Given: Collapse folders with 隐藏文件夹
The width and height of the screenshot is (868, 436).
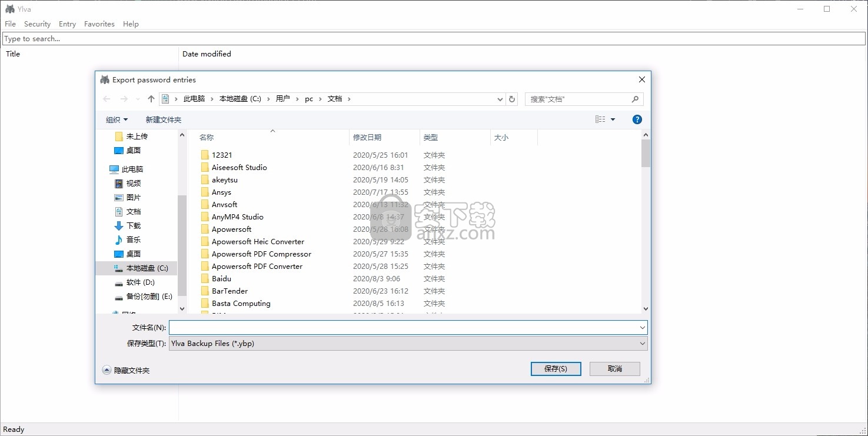Looking at the screenshot, I should point(126,370).
